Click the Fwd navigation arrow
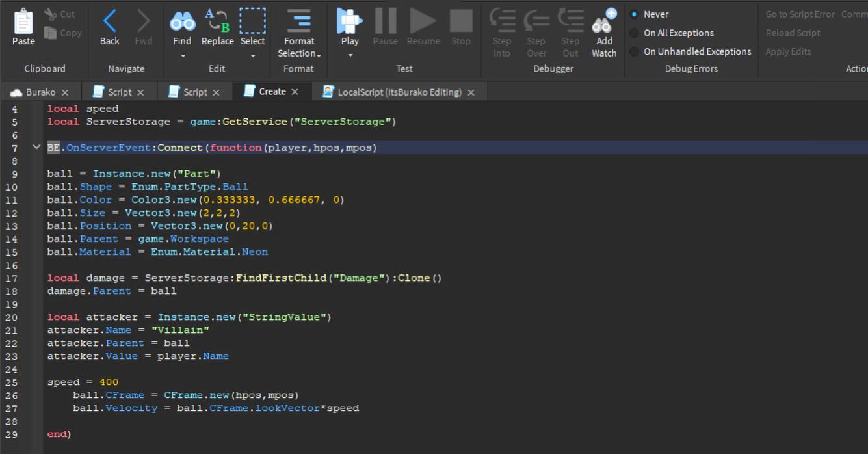 144,21
